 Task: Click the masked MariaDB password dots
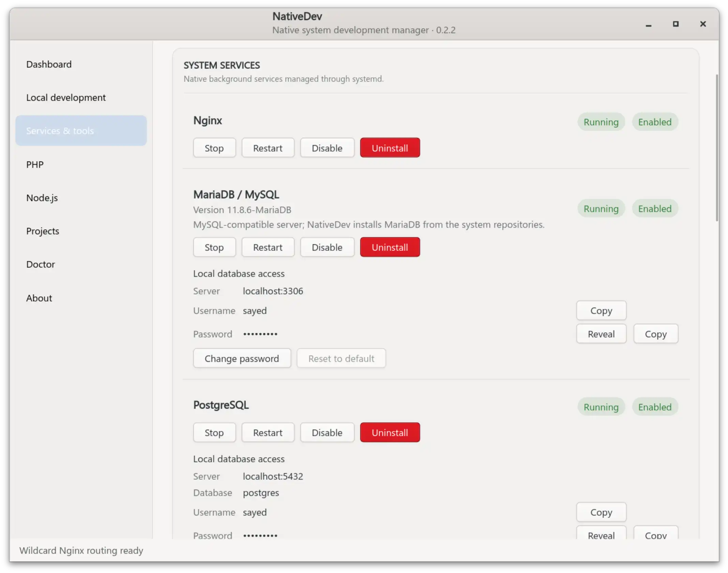[260, 334]
